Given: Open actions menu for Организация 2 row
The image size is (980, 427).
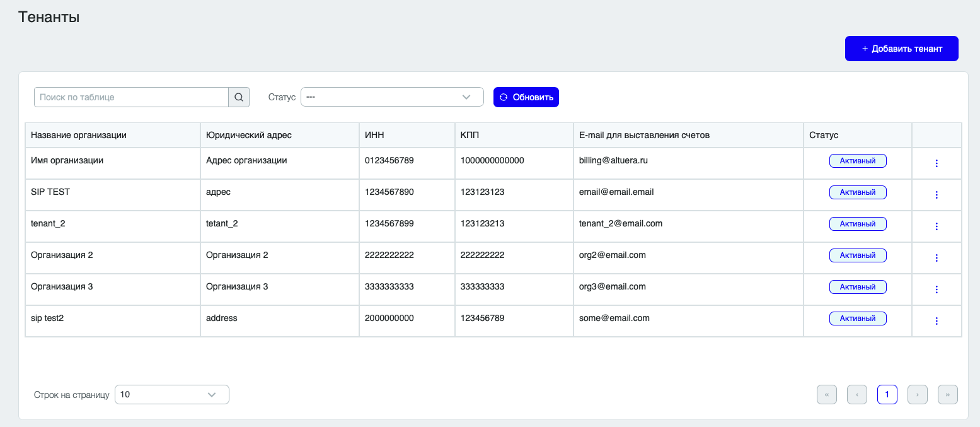Looking at the screenshot, I should (x=937, y=258).
